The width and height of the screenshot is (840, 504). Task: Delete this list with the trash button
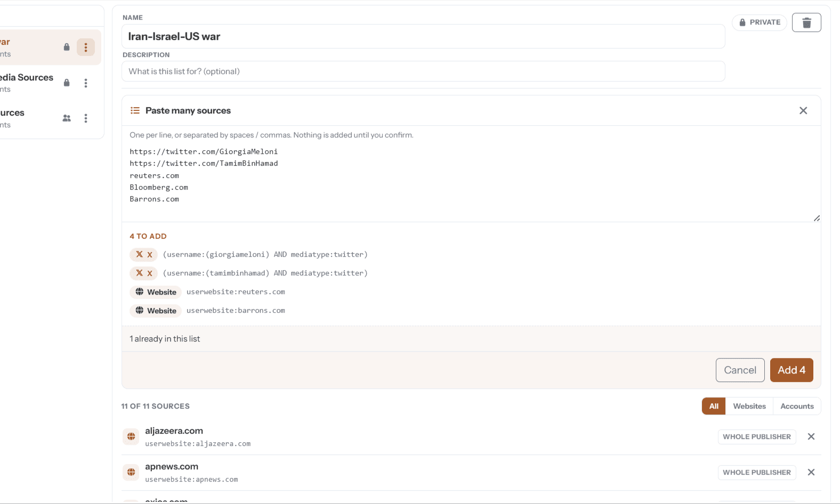[x=806, y=22]
